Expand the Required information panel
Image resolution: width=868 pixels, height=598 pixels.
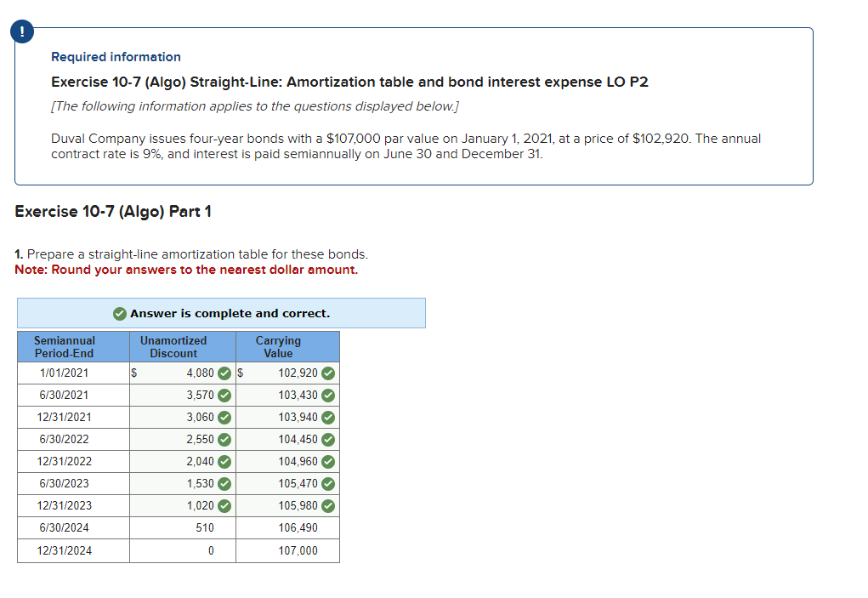point(116,57)
